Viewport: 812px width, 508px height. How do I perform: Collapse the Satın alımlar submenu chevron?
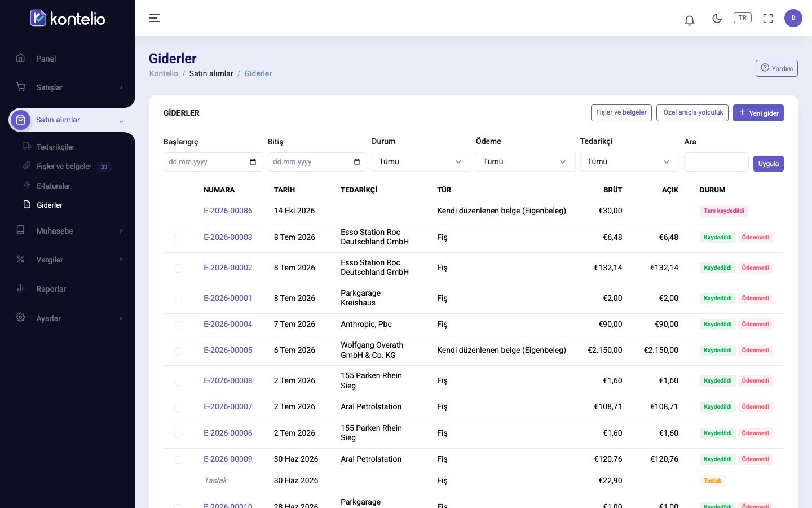121,121
